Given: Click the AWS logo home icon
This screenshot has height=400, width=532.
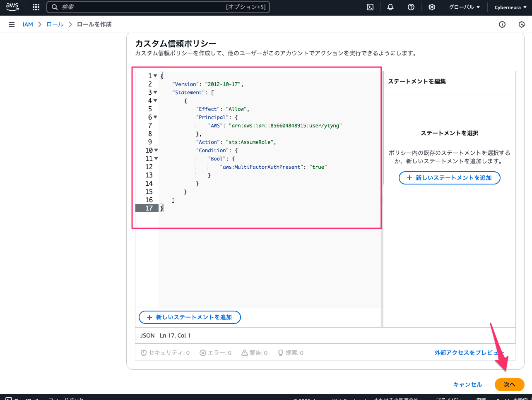Looking at the screenshot, I should coord(12,7).
